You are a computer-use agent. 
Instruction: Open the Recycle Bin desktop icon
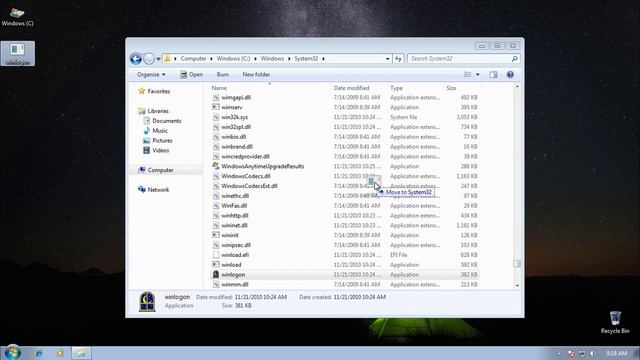click(615, 322)
